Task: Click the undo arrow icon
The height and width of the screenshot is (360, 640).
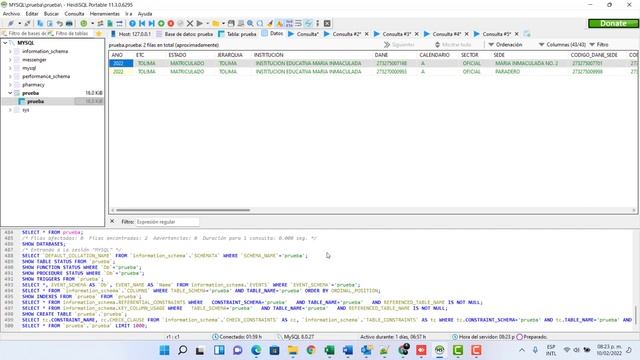Action: point(60,23)
